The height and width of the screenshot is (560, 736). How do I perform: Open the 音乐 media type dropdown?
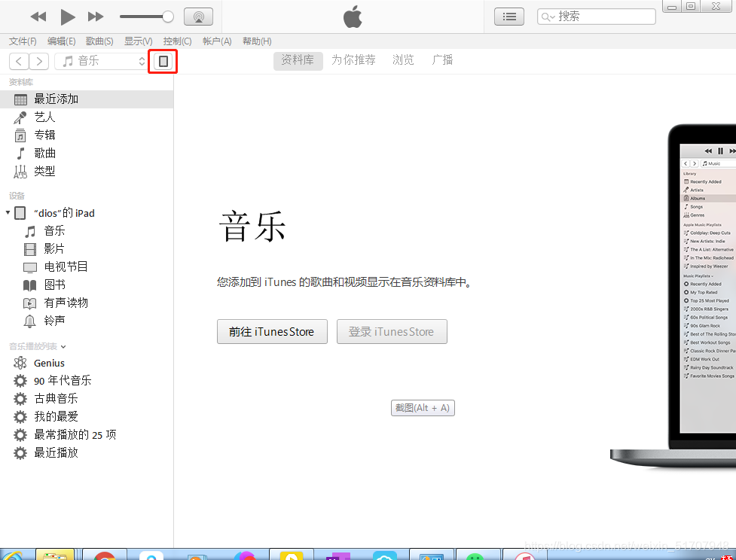(102, 61)
